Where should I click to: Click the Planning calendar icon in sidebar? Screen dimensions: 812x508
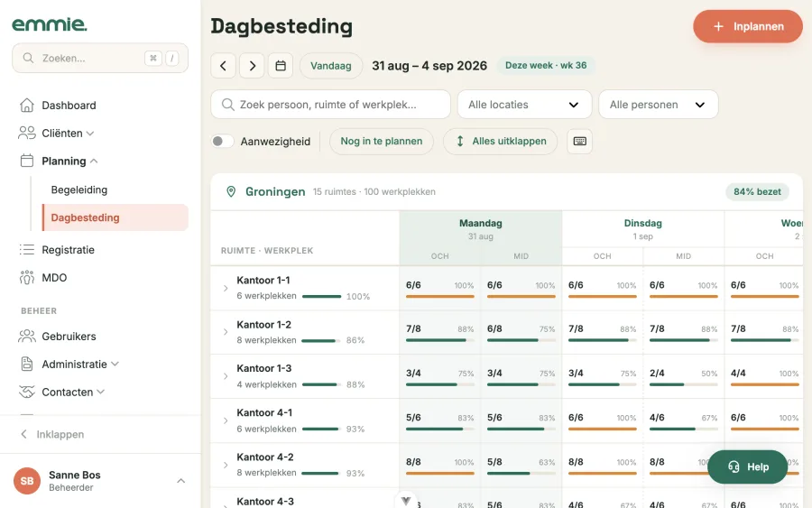[x=27, y=161]
